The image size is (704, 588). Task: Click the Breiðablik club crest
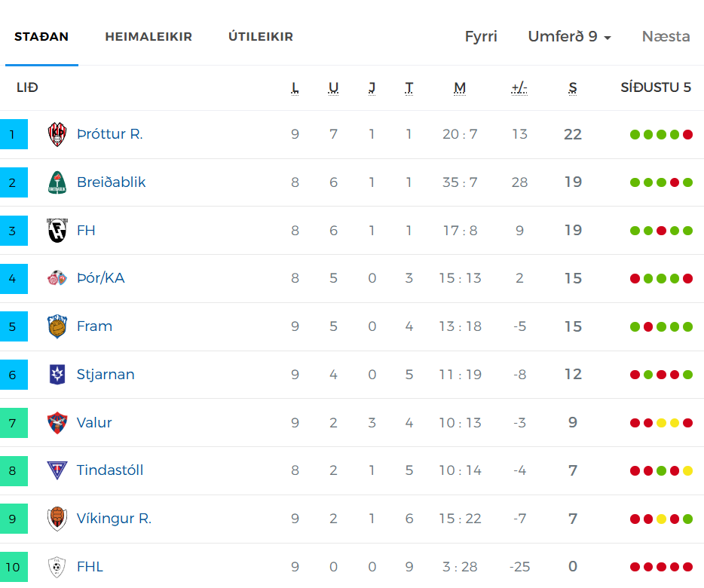click(57, 182)
